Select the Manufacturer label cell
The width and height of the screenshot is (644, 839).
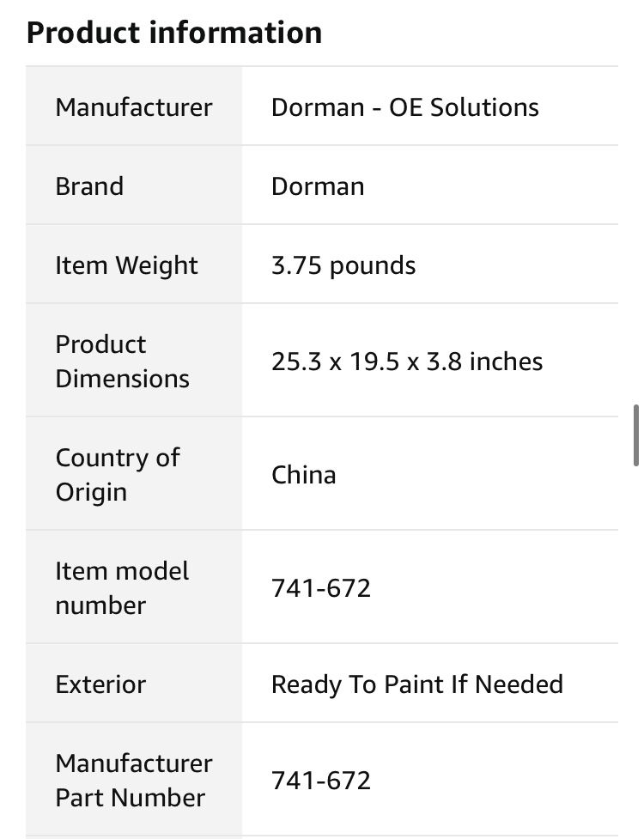coord(134,106)
